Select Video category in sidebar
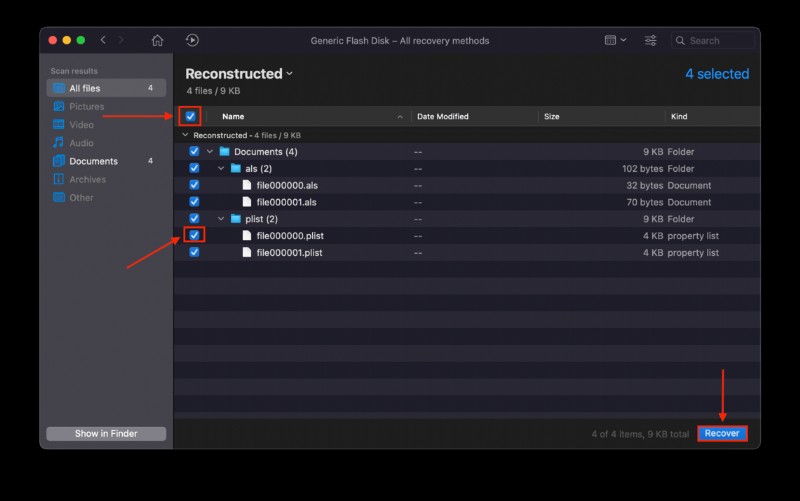Image resolution: width=800 pixels, height=501 pixels. [81, 125]
